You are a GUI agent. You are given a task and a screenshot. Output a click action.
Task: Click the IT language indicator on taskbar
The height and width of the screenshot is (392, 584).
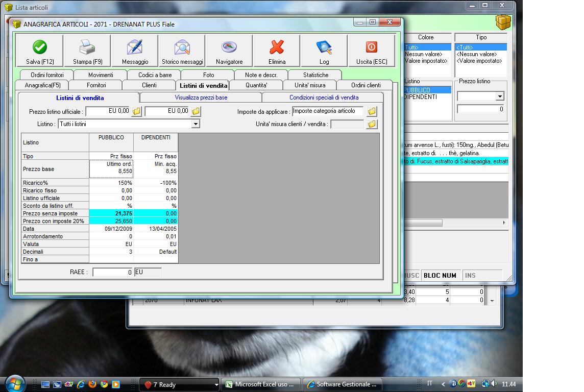pyautogui.click(x=429, y=383)
